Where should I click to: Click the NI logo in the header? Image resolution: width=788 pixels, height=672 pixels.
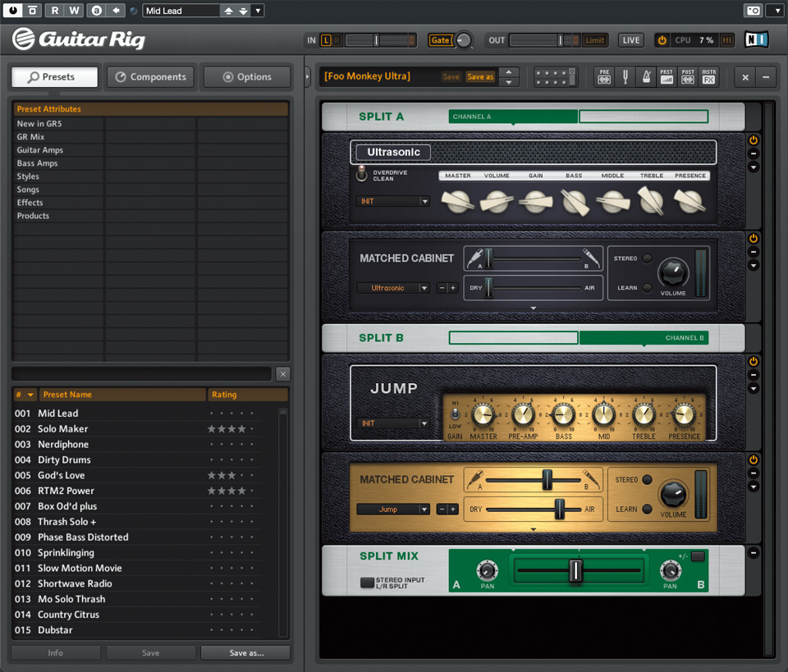tap(756, 39)
